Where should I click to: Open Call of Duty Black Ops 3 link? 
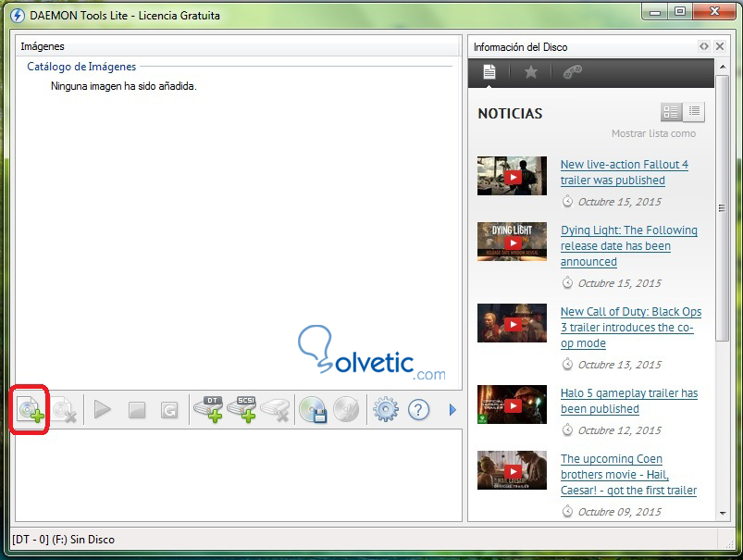(x=631, y=327)
